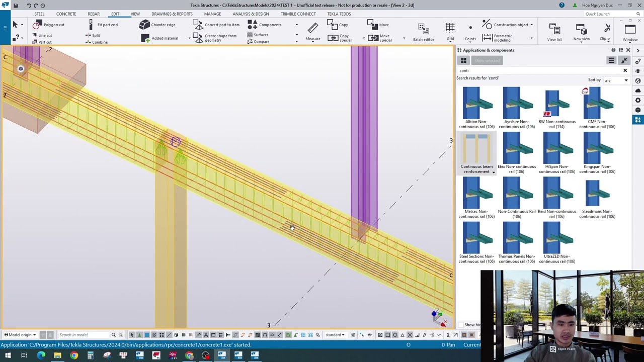Open the Model origin dropdown
The image size is (644, 362).
pos(21,335)
